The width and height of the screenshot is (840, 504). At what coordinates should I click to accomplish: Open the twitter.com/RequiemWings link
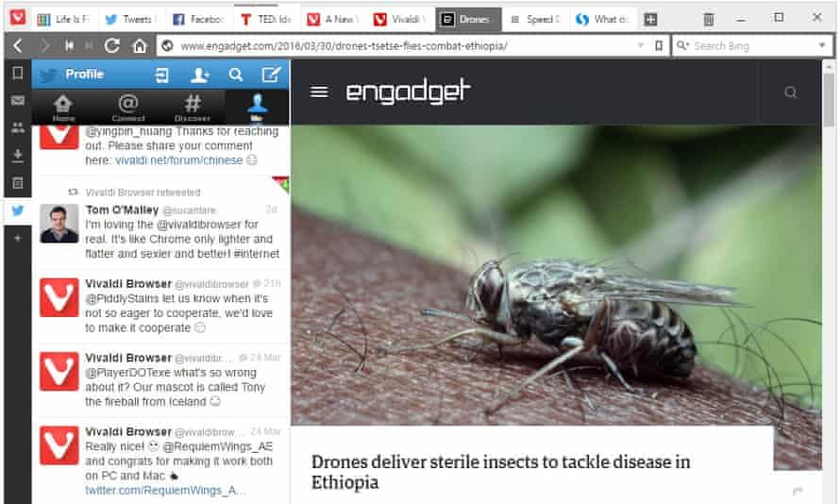pyautogui.click(x=165, y=491)
